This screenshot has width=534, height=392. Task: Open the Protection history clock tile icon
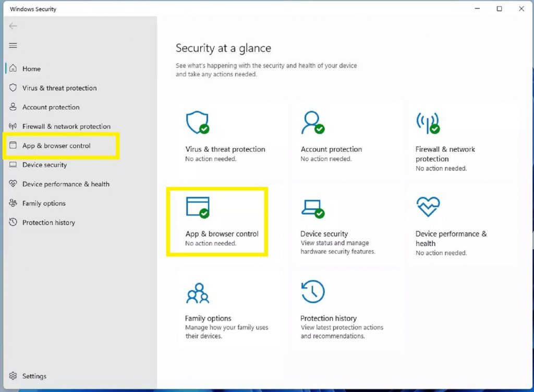(x=312, y=292)
